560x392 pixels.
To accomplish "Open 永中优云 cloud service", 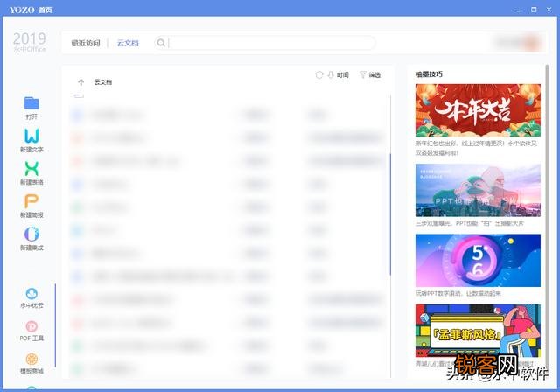I will click(31, 294).
